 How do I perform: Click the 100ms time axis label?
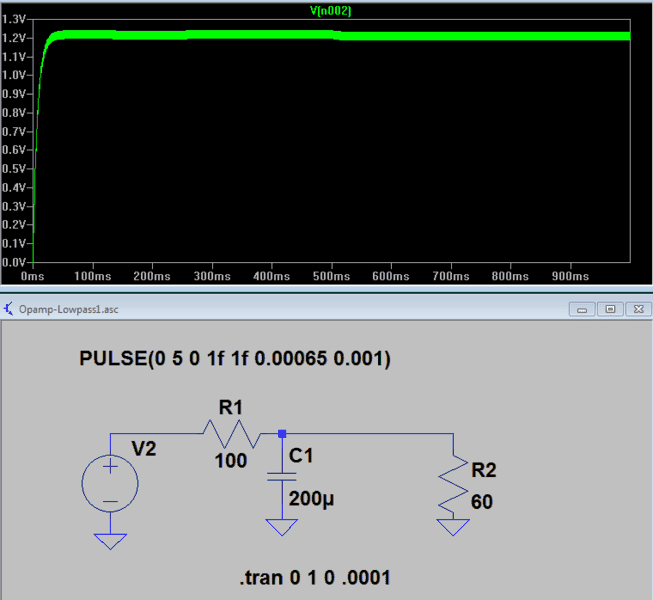click(x=93, y=276)
